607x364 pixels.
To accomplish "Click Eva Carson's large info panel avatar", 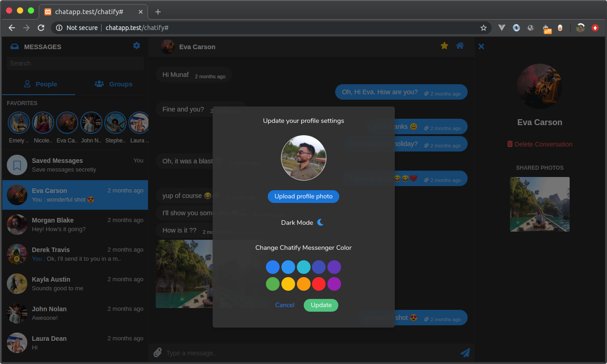I will click(540, 86).
